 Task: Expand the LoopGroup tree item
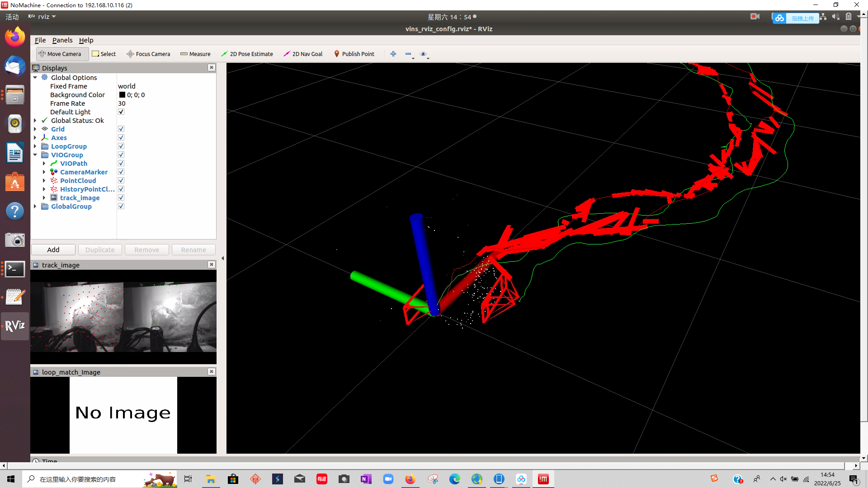35,146
